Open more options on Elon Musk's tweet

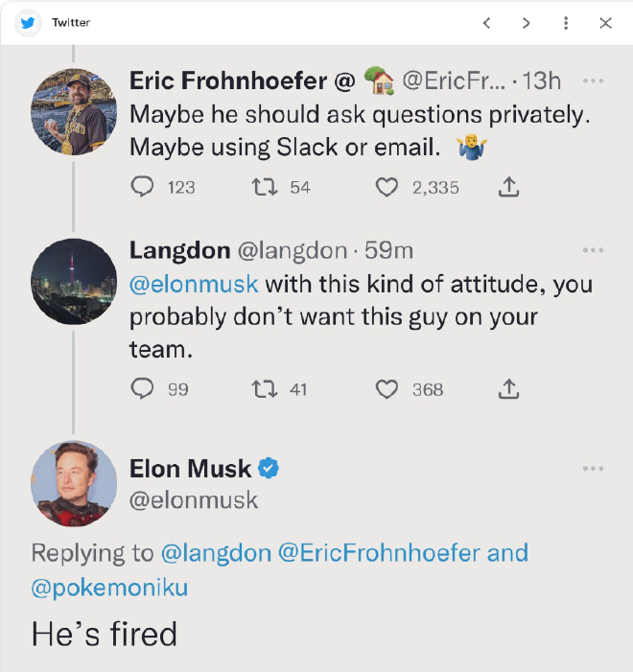[593, 468]
